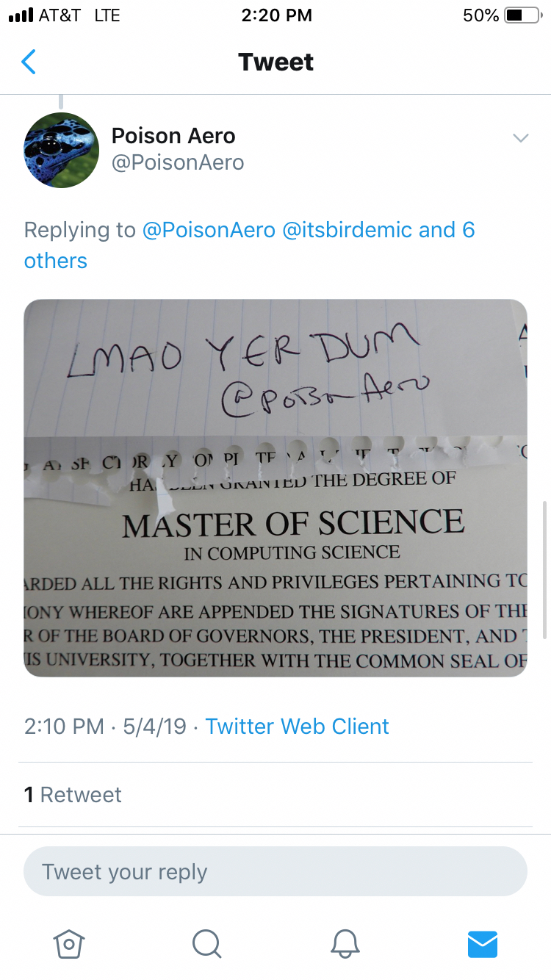Open the @itsbirdemic mention link
The height and width of the screenshot is (980, 551).
pyautogui.click(x=347, y=230)
